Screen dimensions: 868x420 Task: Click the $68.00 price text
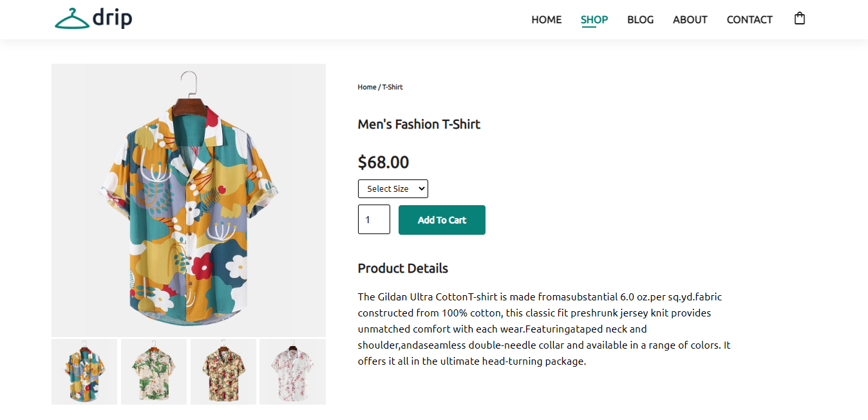[x=383, y=162]
